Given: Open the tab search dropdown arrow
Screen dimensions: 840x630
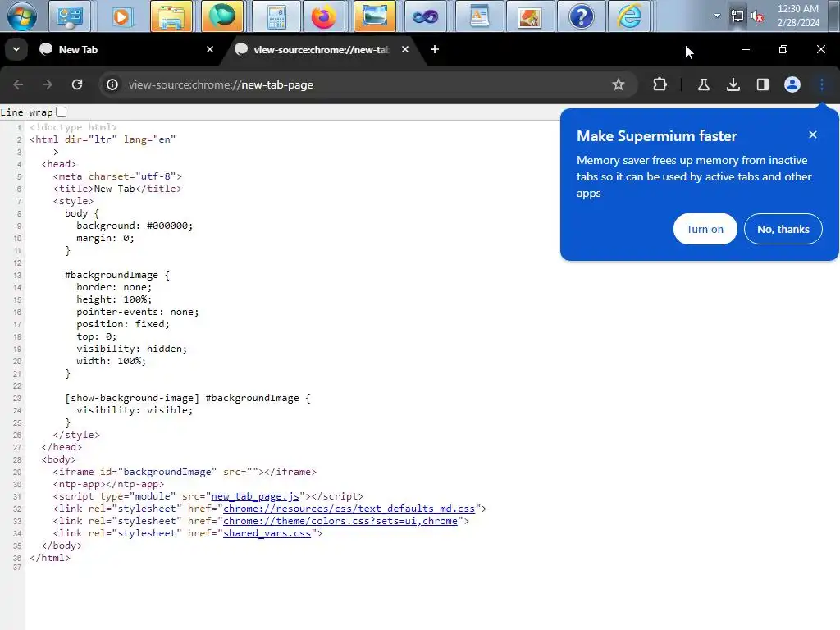Looking at the screenshot, I should click(x=16, y=49).
